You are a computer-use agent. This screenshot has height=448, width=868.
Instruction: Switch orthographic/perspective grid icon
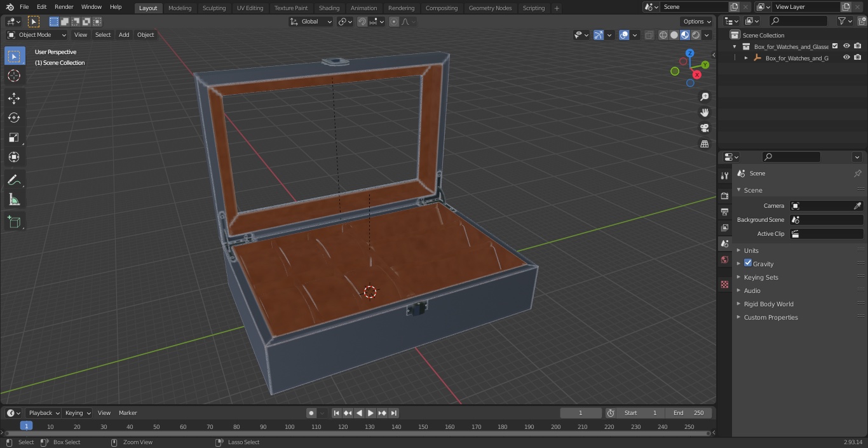tap(704, 144)
